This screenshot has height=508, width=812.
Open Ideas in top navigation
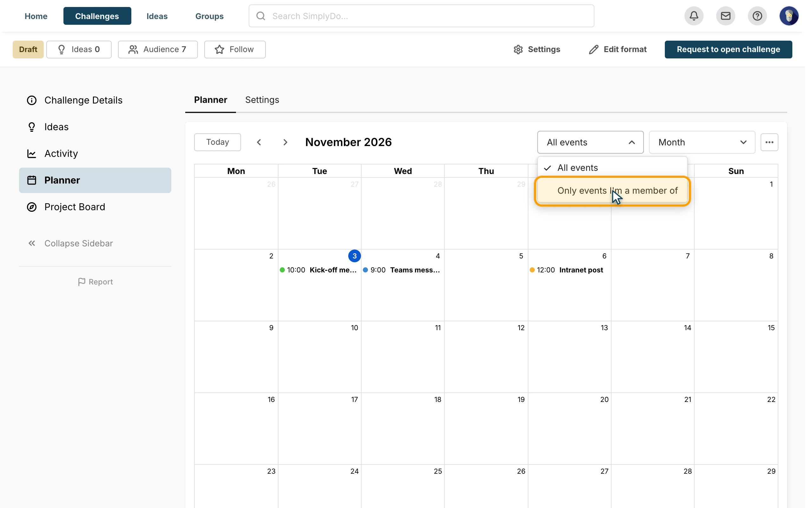point(157,16)
